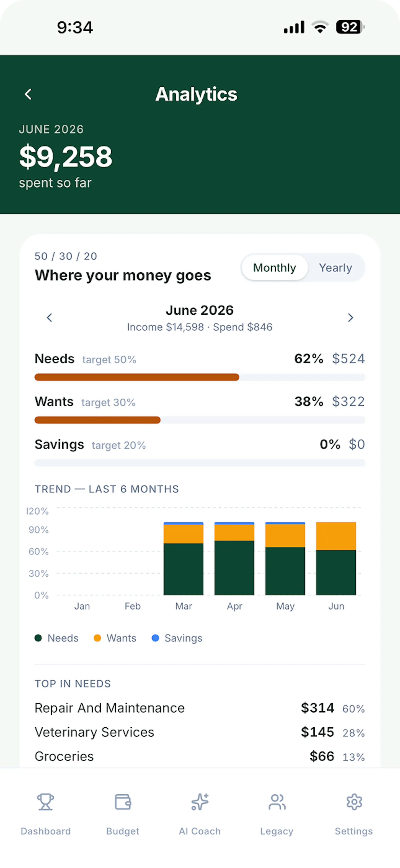Tap the green Needs legend dot
400x868 pixels.
(38, 638)
